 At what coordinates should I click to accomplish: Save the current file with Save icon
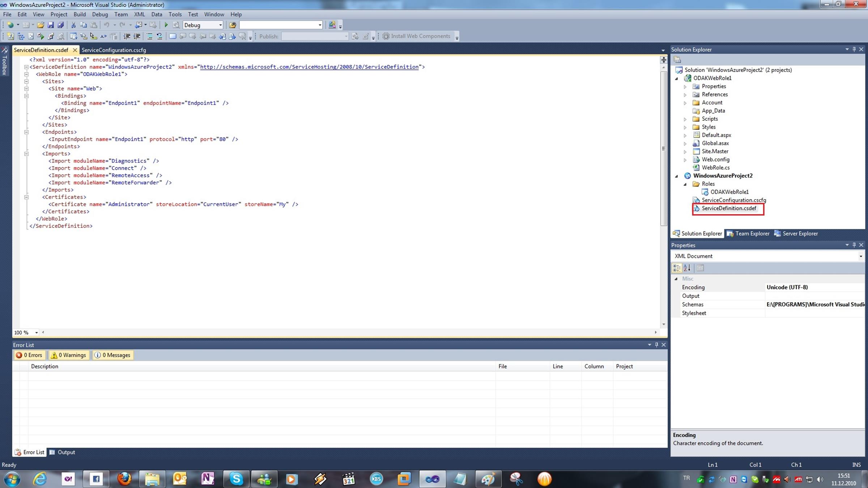coord(51,25)
